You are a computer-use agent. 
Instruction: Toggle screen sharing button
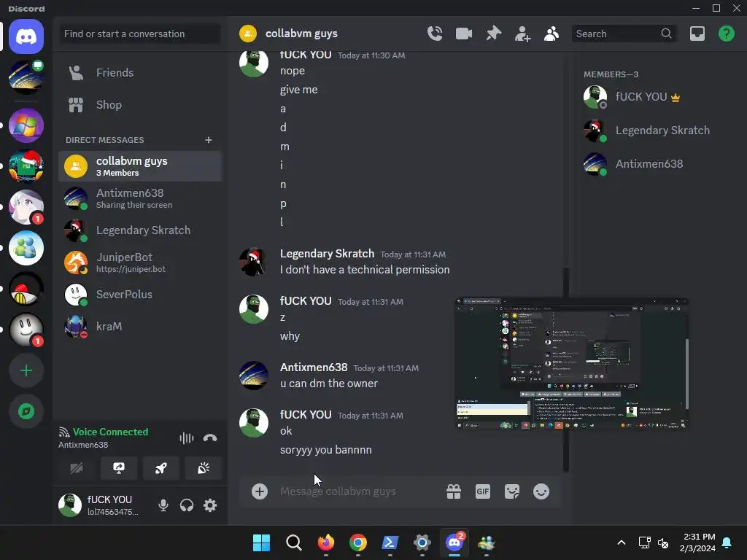pos(119,468)
